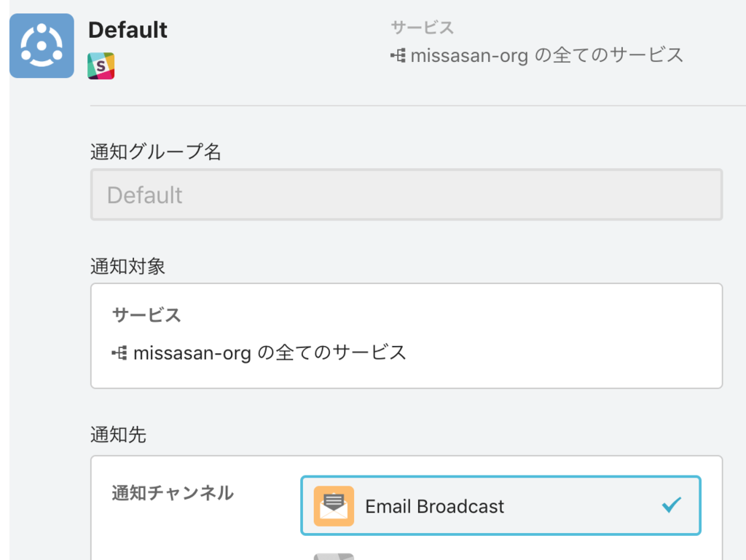Click the サービス heading inside 通知対象 box
746x560 pixels.
click(146, 315)
